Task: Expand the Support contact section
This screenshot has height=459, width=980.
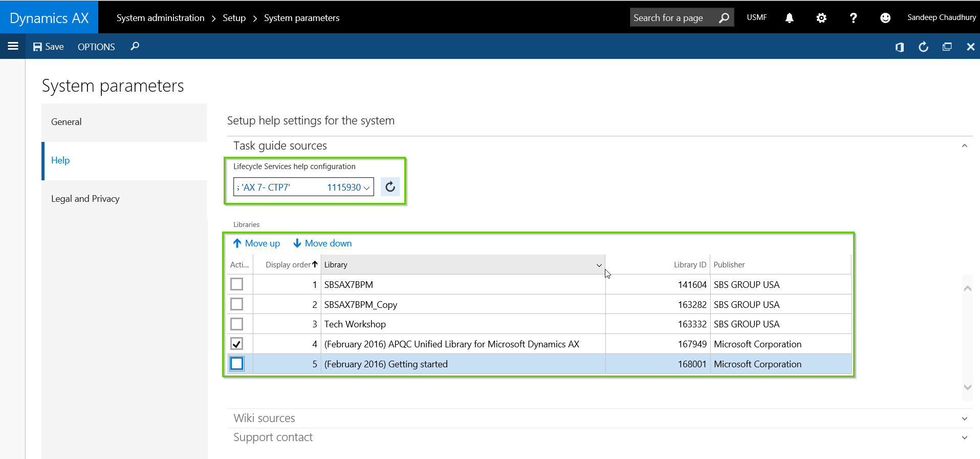Action: click(964, 437)
